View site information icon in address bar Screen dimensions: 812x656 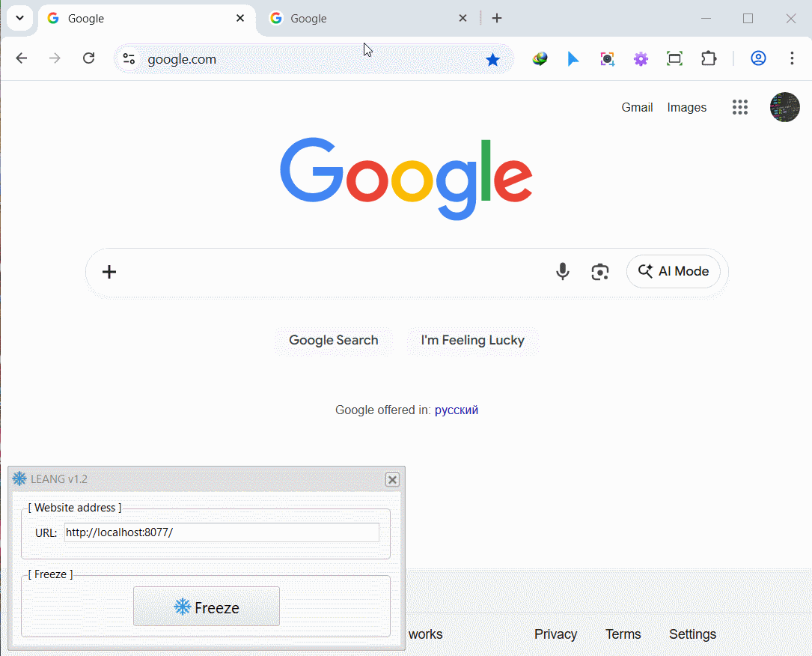(129, 59)
